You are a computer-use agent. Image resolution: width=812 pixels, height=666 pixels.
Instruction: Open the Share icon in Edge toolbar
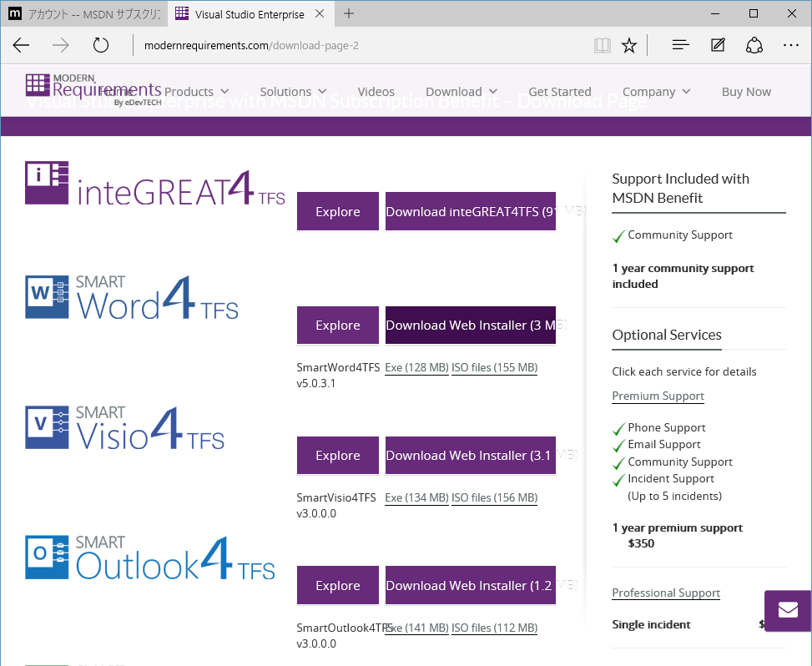(x=754, y=46)
